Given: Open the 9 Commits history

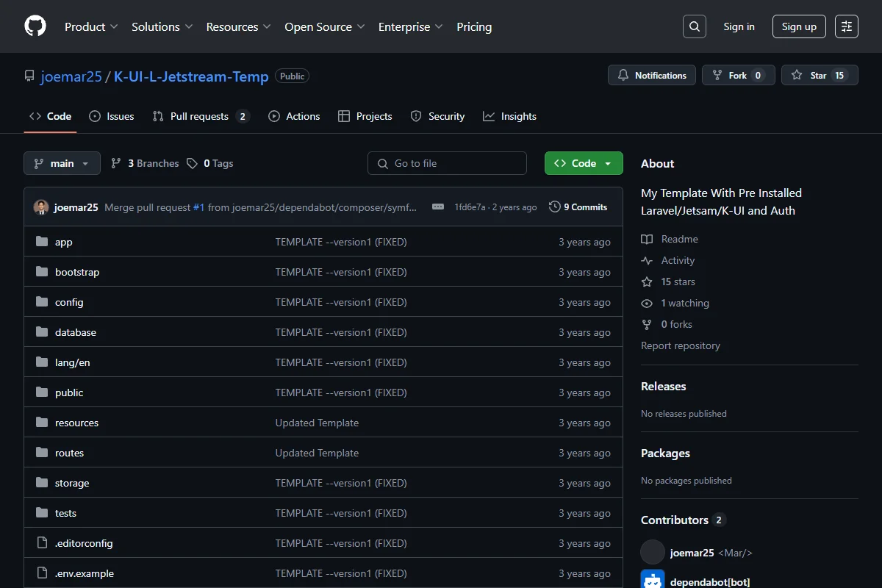Looking at the screenshot, I should [x=578, y=207].
